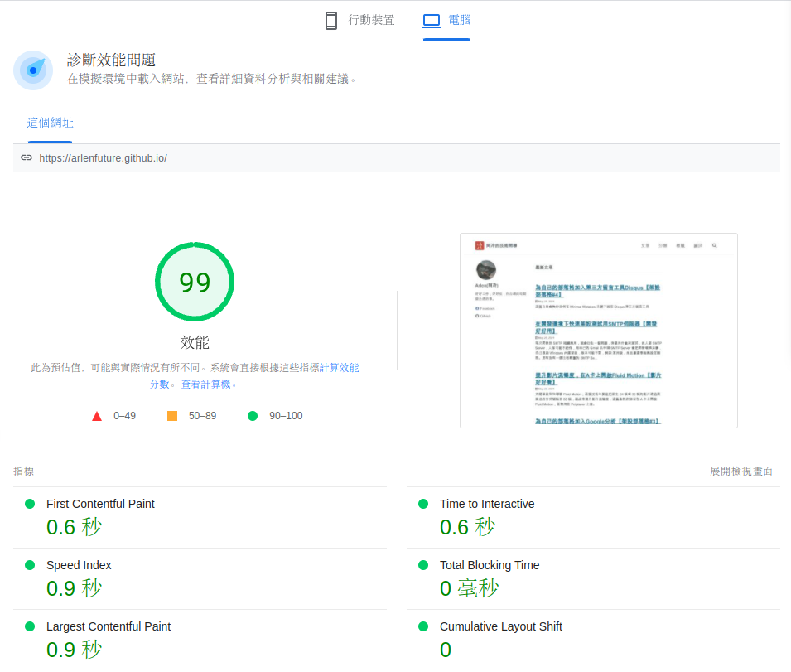The width and height of the screenshot is (791, 672).
Task: Click the link chain icon beside the URL
Action: [x=29, y=157]
